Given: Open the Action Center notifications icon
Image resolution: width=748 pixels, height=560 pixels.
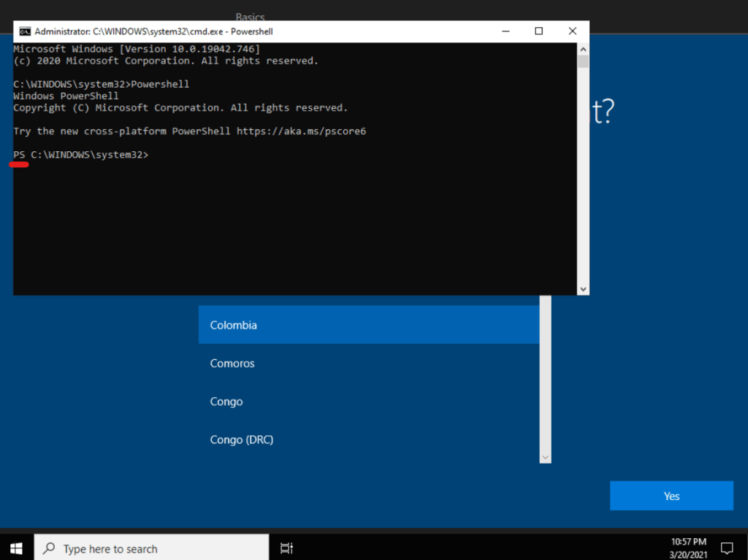Looking at the screenshot, I should tap(727, 548).
